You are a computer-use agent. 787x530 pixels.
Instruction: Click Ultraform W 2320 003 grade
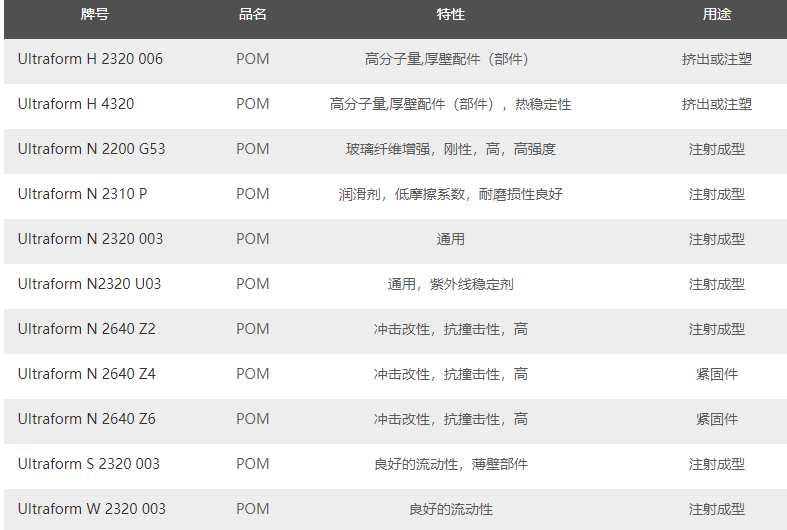point(91,509)
